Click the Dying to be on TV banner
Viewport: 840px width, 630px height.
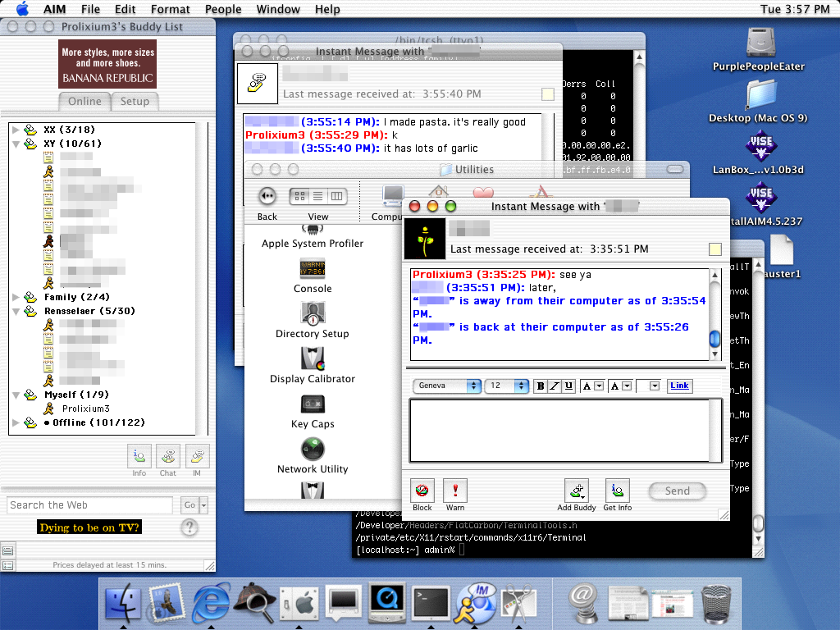[x=89, y=527]
